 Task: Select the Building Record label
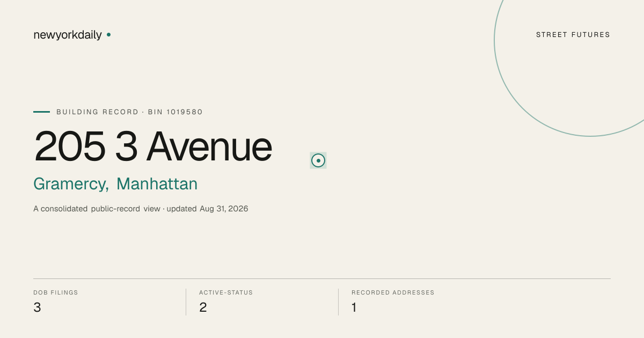coord(97,112)
